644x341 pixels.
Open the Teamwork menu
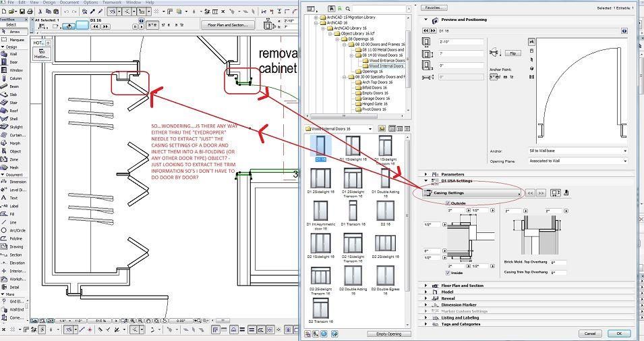[x=112, y=2]
